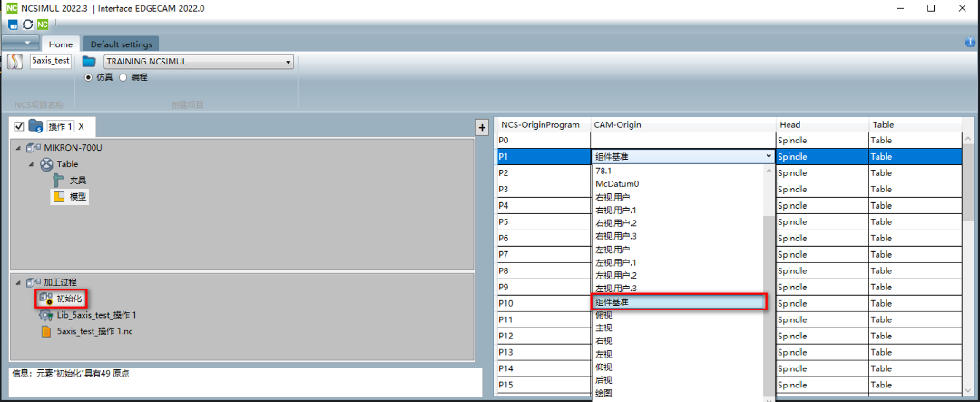This screenshot has width=980, height=402.
Task: Click the MIKRON-700U machine icon
Action: [34, 148]
